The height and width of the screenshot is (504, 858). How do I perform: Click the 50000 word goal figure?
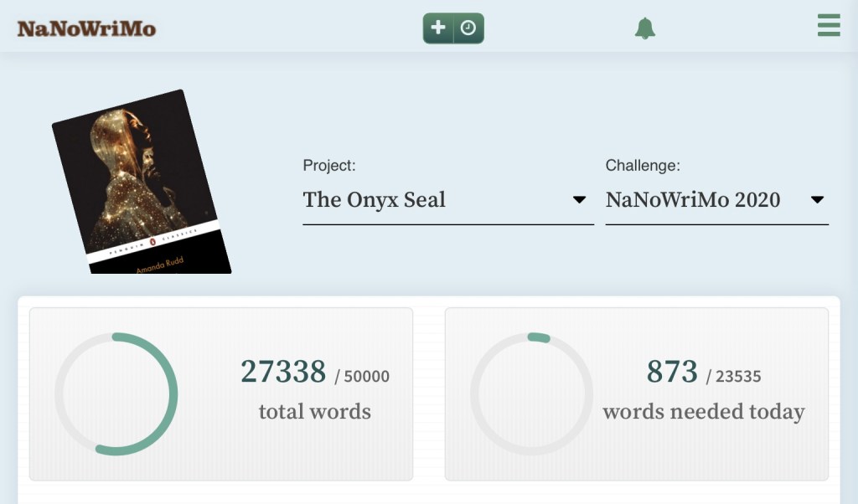point(366,377)
